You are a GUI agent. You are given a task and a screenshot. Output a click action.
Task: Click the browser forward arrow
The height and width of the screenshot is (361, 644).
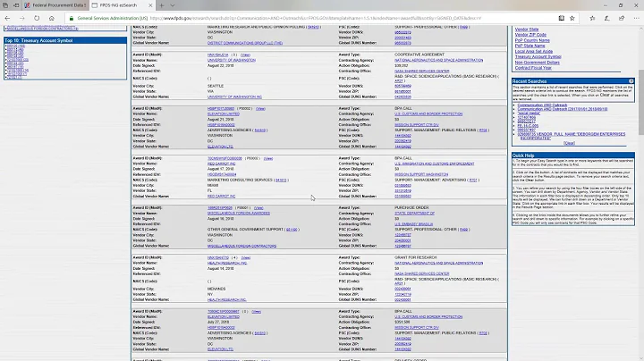tap(21, 18)
